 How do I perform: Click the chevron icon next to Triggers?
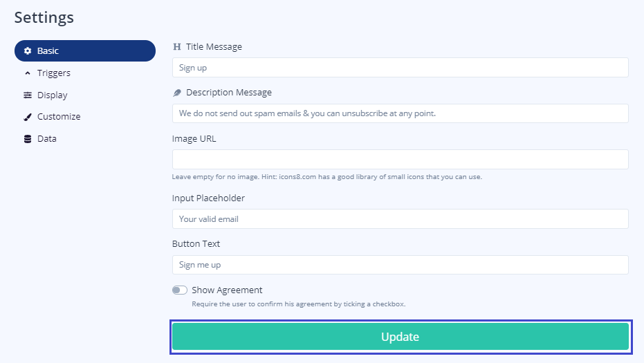[28, 73]
